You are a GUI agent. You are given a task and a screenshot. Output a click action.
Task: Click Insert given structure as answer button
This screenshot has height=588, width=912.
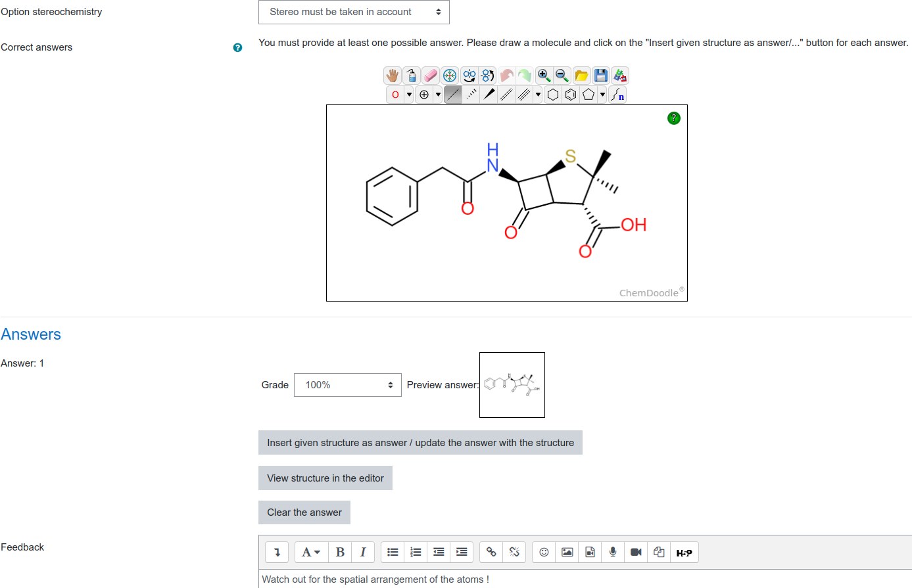pos(420,443)
